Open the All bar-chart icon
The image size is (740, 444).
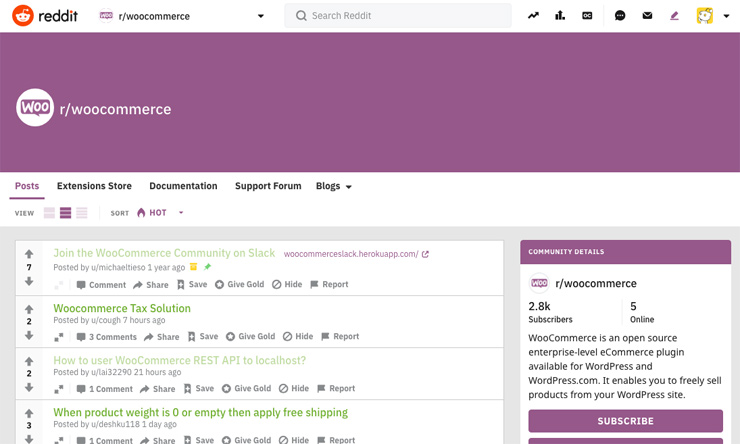tap(560, 16)
